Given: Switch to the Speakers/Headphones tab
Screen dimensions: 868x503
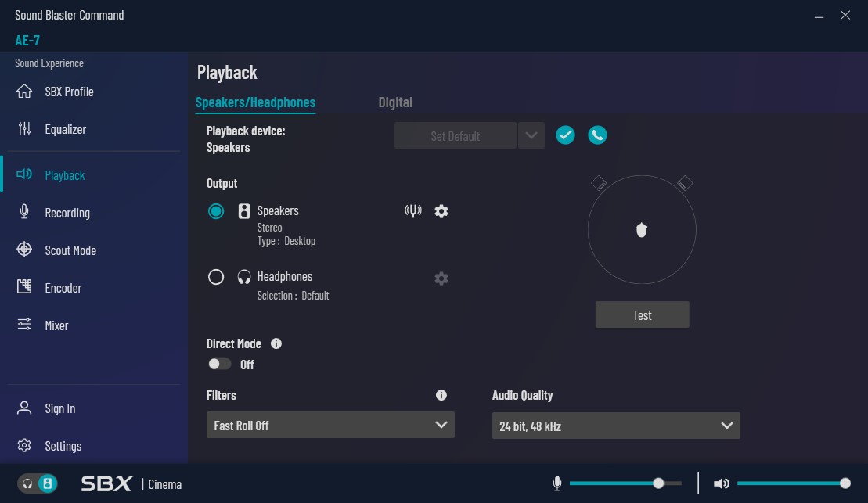Looking at the screenshot, I should [255, 102].
